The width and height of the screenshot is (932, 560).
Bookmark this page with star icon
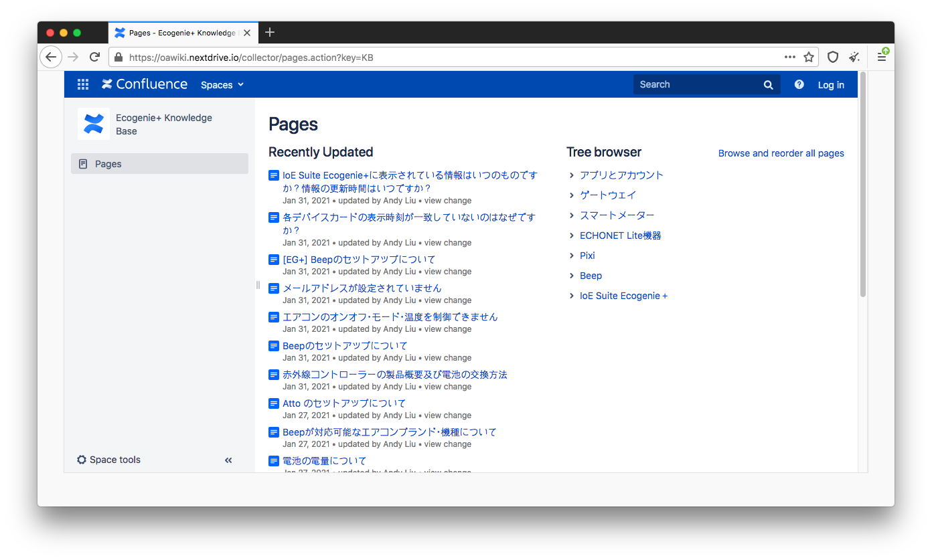click(809, 57)
